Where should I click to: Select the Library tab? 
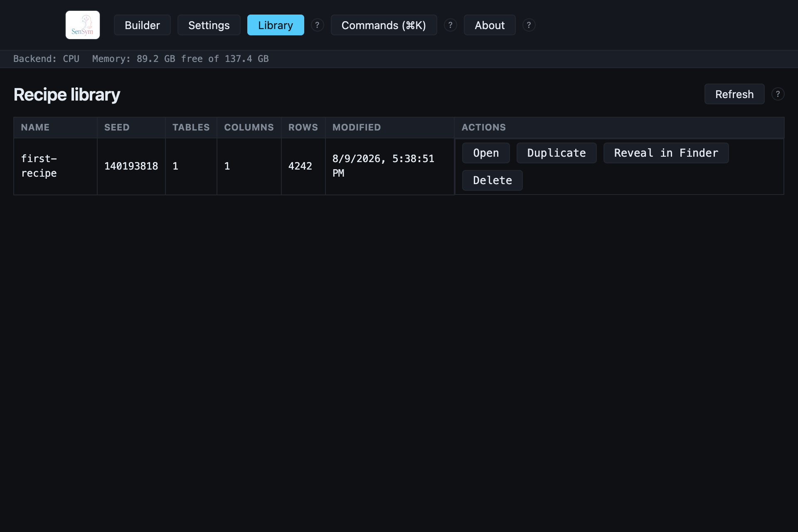(276, 25)
